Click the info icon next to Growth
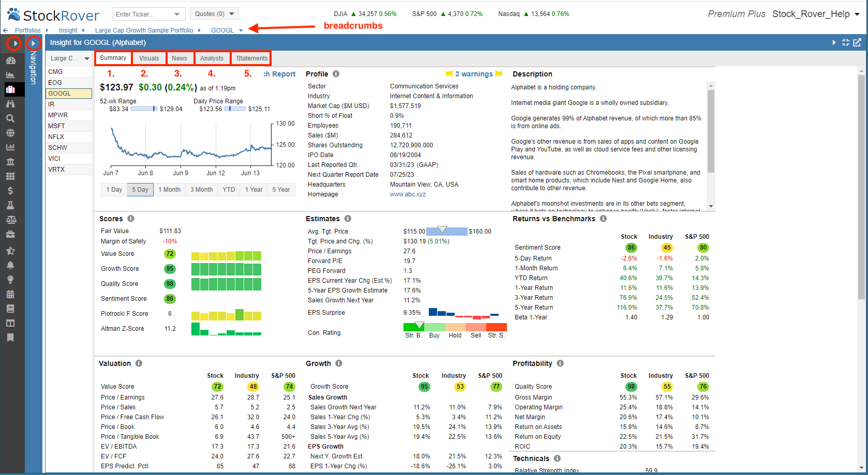Screen dimensions: 868x475 pyautogui.click(x=339, y=363)
